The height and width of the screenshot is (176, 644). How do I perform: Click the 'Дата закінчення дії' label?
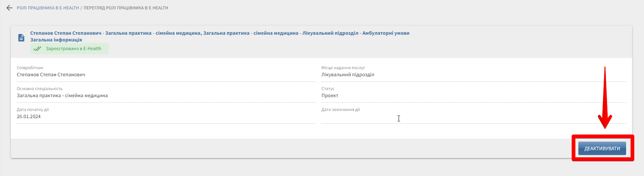point(340,110)
